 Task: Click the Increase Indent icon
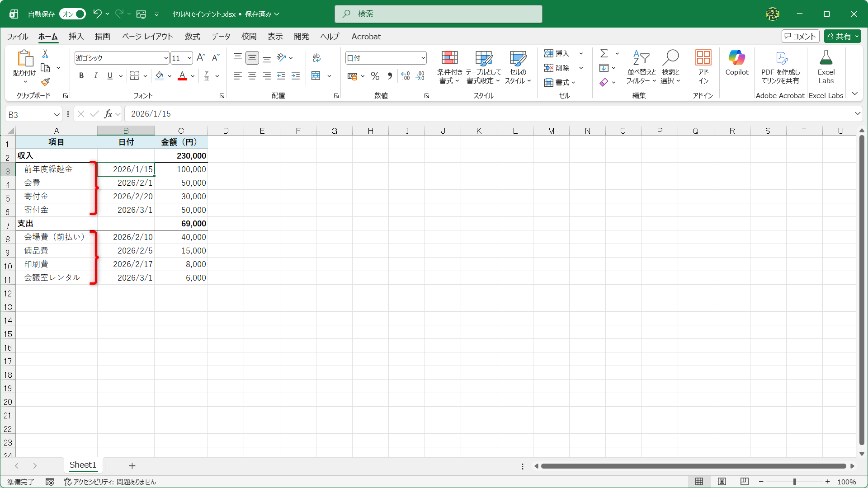coord(296,76)
